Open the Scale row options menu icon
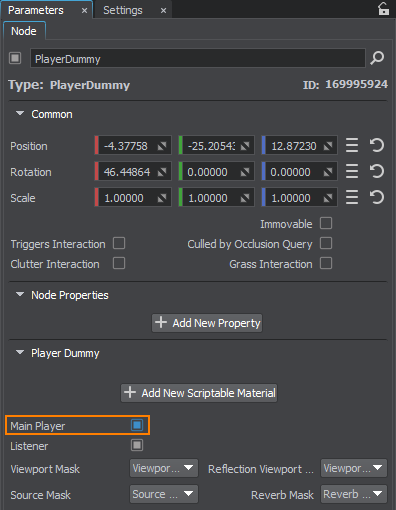Viewport: 396px width, 510px height. [x=352, y=197]
